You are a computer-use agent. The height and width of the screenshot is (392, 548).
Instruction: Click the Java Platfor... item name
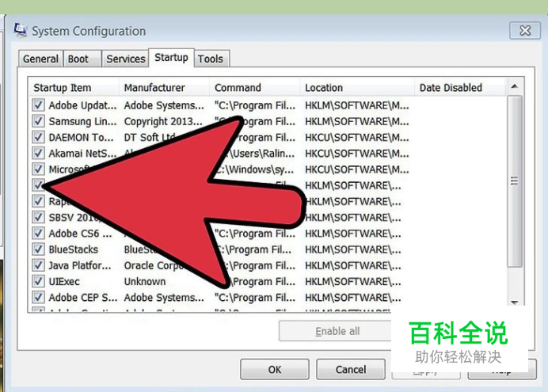point(80,265)
